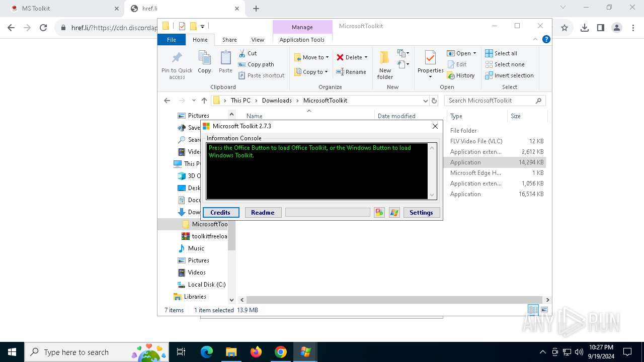This screenshot has width=644, height=362.
Task: Open Microsoft Toolkit Settings
Action: 421,213
